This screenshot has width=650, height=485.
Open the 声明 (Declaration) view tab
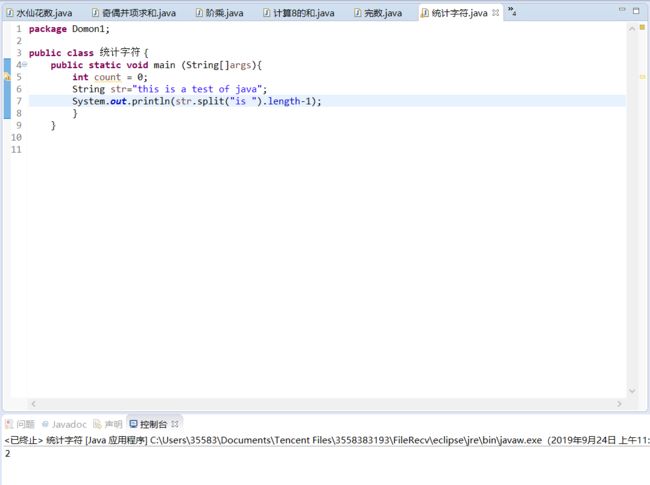108,424
